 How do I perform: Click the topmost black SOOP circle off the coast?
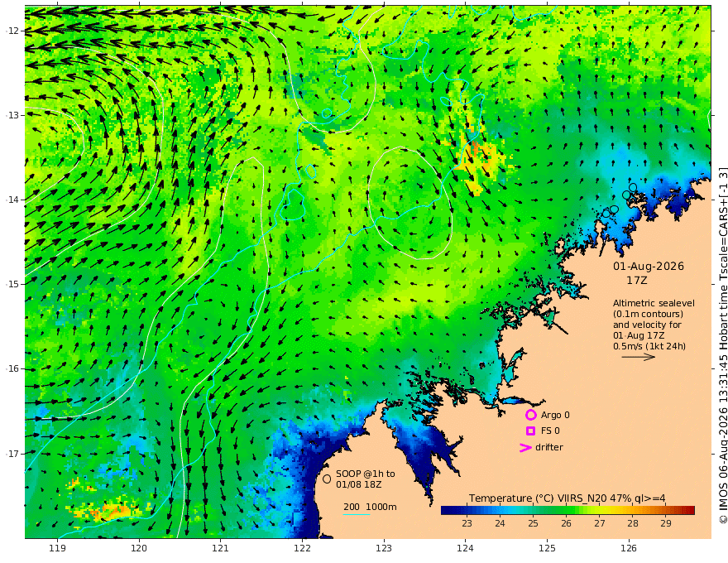(x=633, y=188)
